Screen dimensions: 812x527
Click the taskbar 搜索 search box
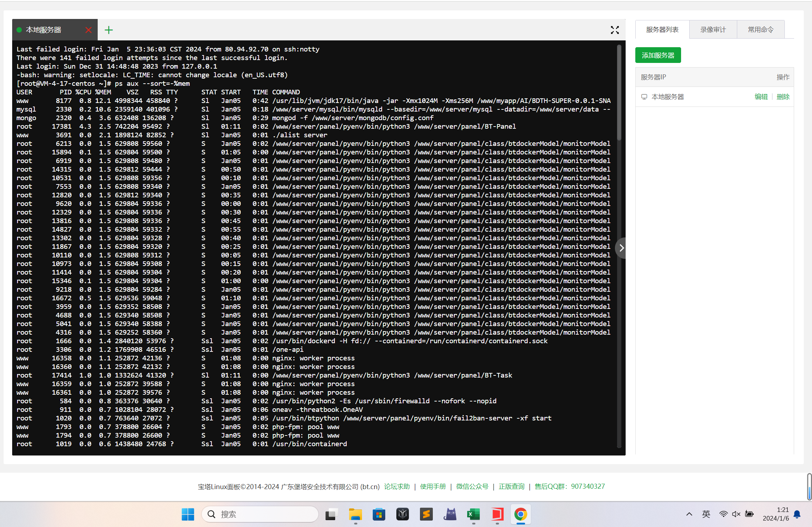coord(260,514)
